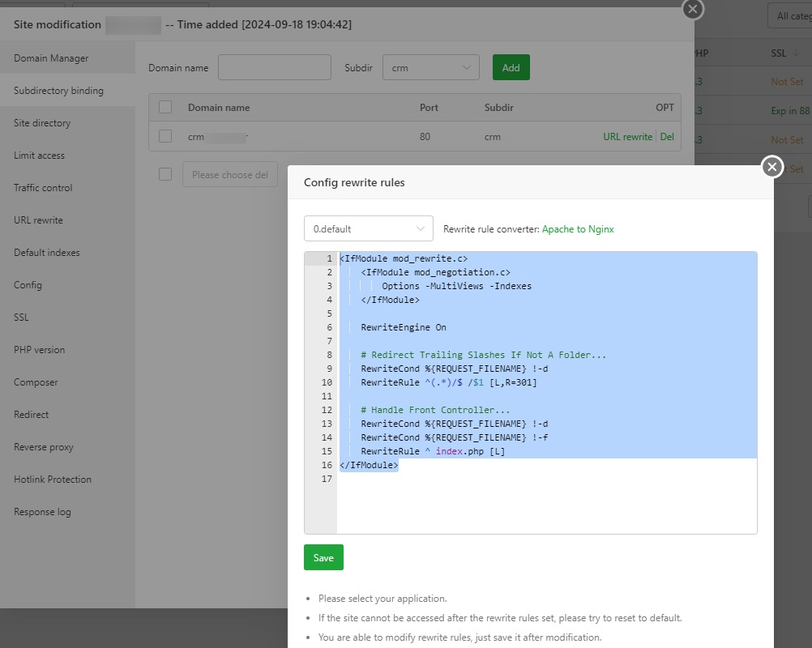The height and width of the screenshot is (648, 812).
Task: Sort by the SSL column arrow
Action: (795, 53)
